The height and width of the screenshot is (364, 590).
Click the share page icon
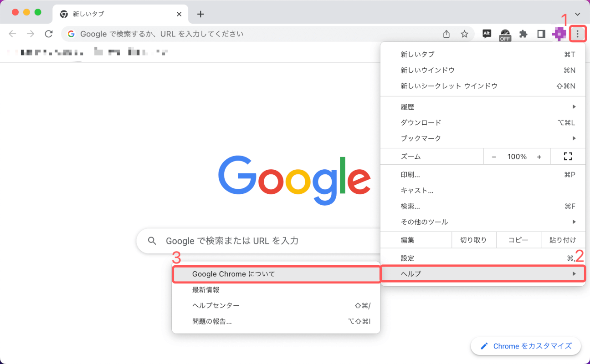coord(446,34)
